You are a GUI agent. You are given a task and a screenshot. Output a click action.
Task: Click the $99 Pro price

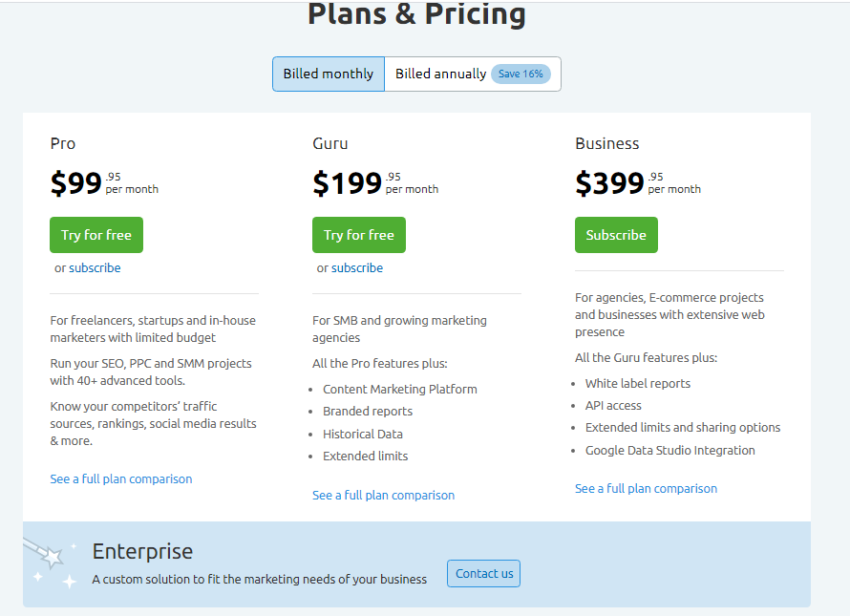point(76,183)
